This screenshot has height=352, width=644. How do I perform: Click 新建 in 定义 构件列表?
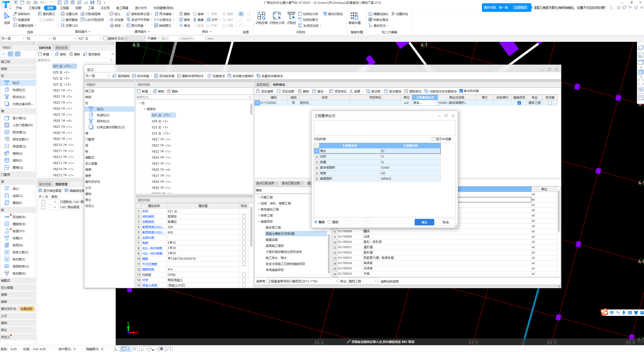[x=143, y=91]
